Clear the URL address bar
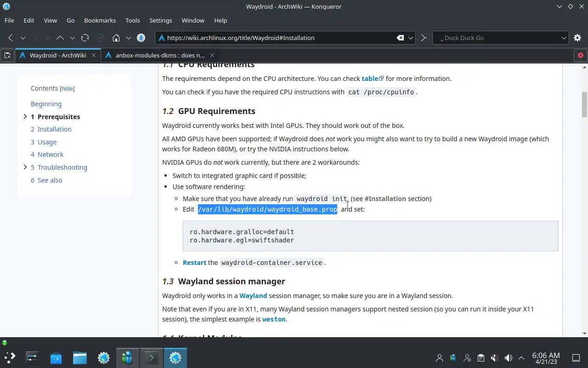Screen dimensions: 588x368 point(400,38)
